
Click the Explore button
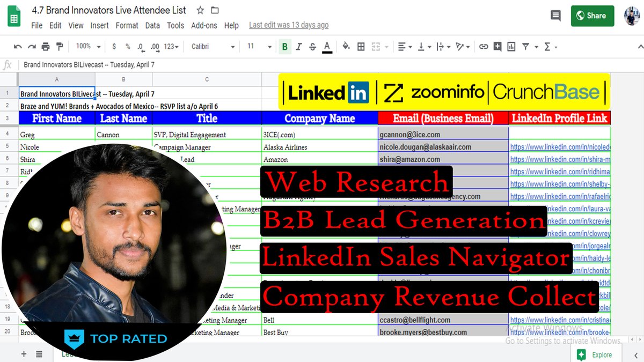pyautogui.click(x=596, y=354)
